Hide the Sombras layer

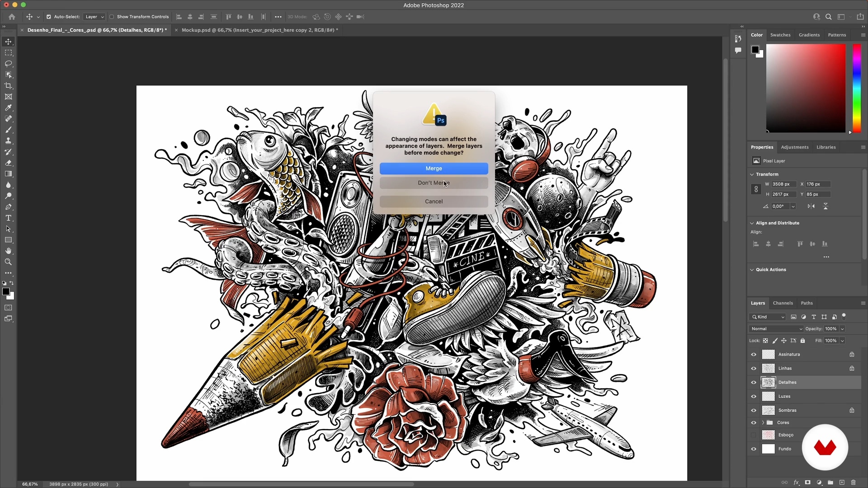(753, 411)
